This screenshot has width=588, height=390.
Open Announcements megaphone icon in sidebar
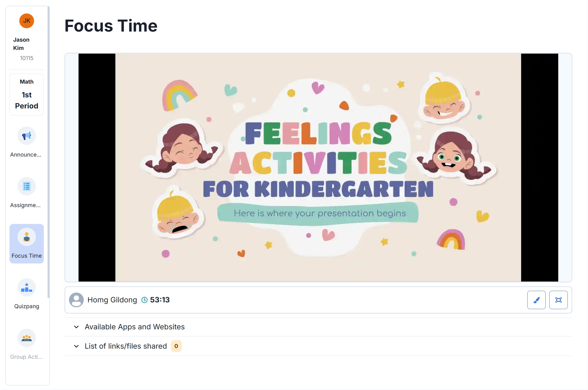[x=27, y=136]
